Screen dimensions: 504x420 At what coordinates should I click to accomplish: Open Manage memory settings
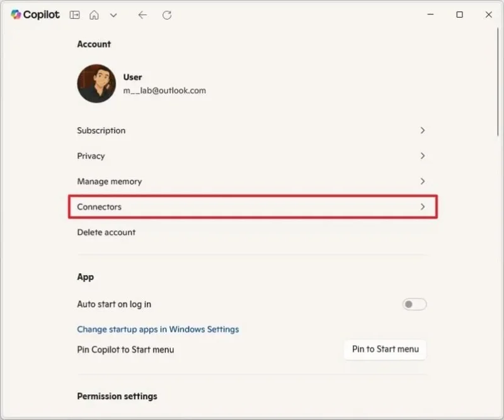coord(253,181)
